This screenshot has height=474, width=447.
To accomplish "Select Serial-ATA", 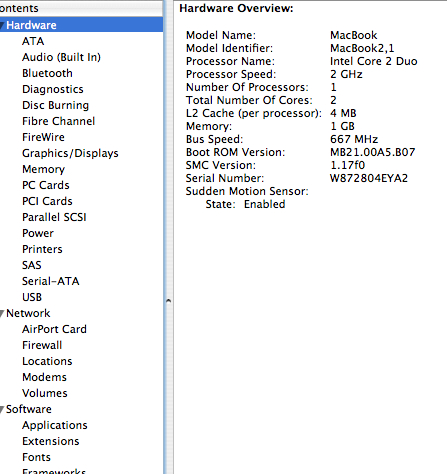I will [x=51, y=281].
